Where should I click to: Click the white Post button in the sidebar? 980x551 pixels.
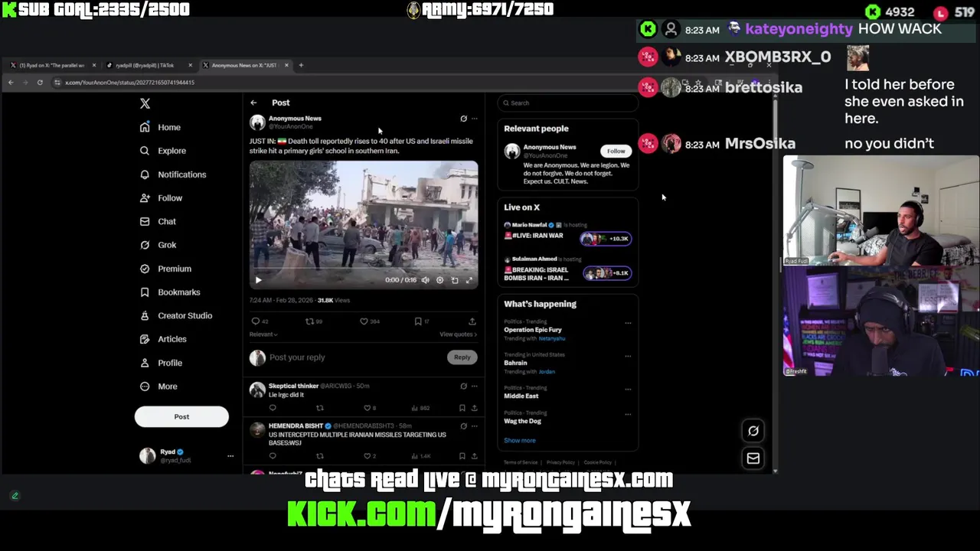(x=181, y=416)
